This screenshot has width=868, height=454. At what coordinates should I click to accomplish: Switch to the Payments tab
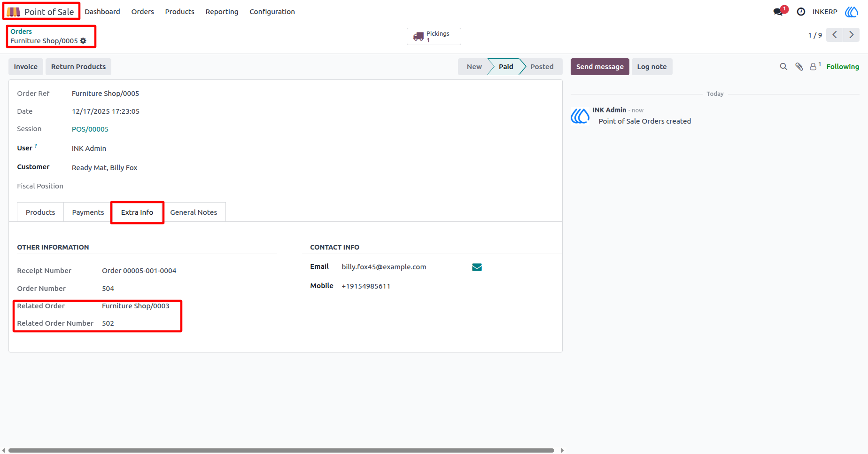coord(88,212)
